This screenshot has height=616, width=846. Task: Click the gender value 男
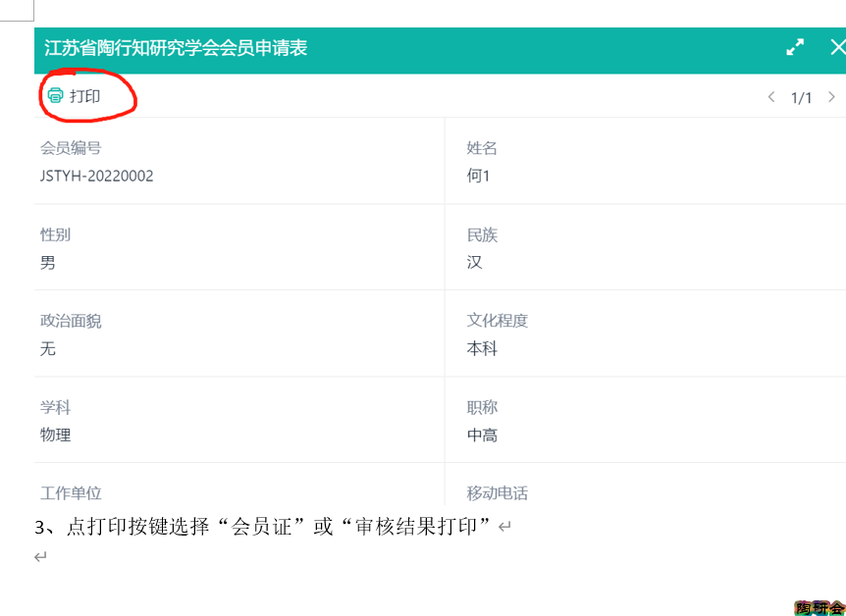point(47,263)
